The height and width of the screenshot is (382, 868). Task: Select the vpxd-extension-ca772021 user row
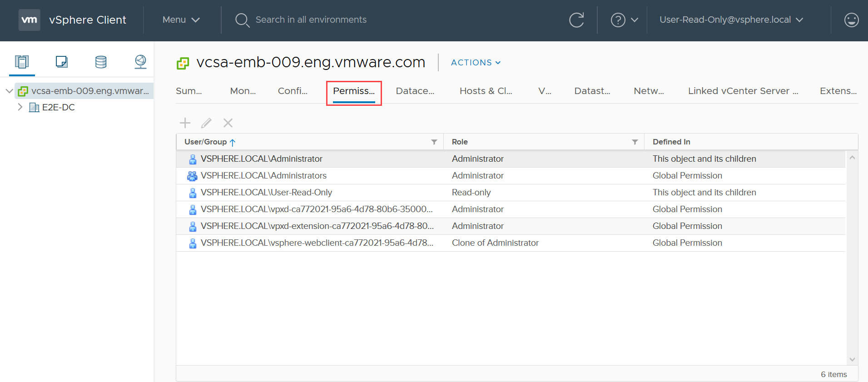511,226
